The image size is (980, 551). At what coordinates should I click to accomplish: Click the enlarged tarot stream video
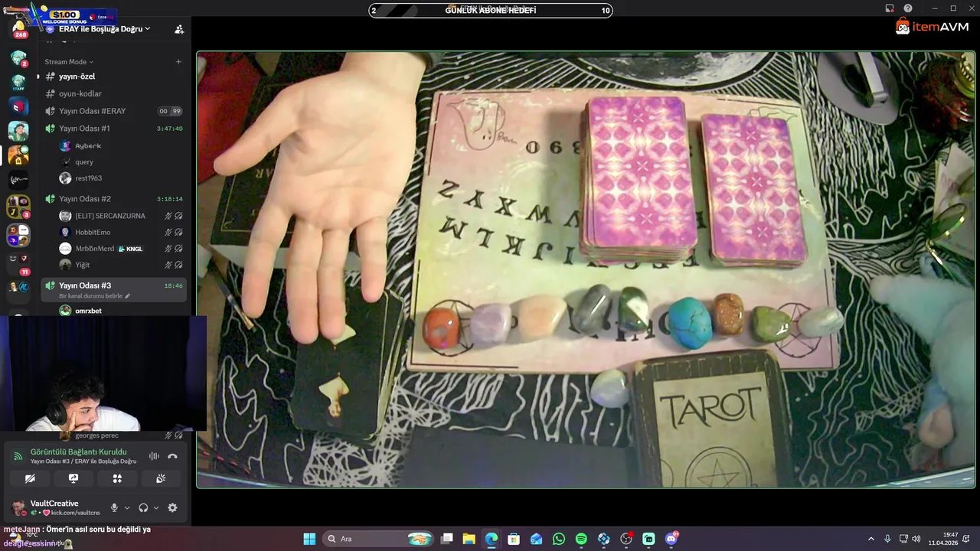[586, 269]
